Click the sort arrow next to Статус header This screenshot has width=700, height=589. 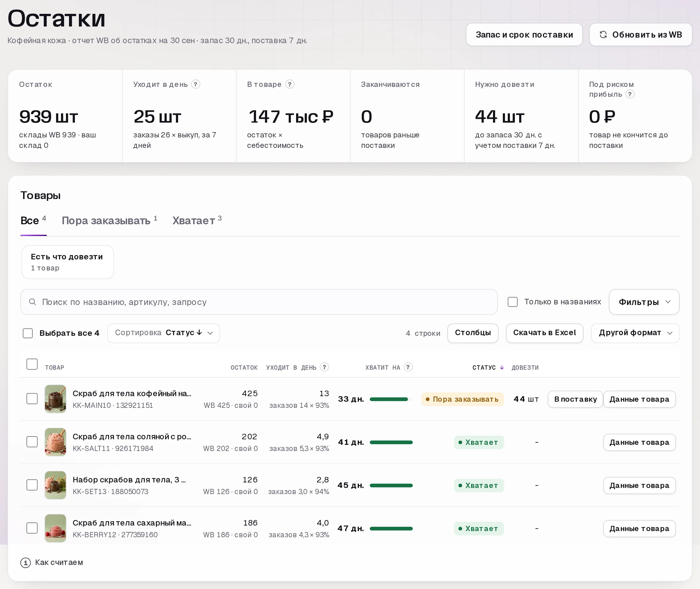[502, 367]
